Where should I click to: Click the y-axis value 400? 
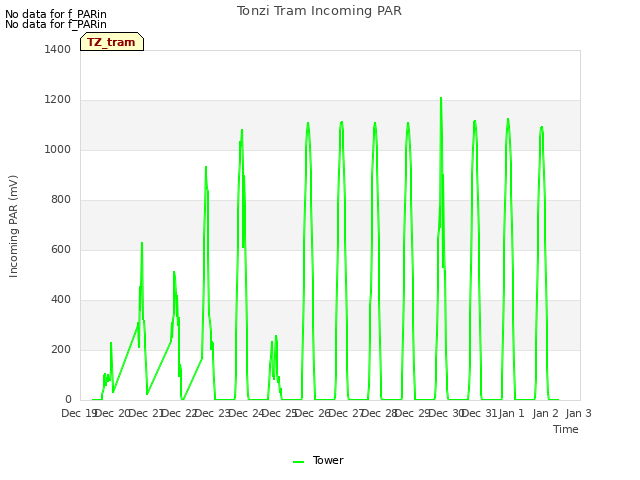pyautogui.click(x=61, y=300)
